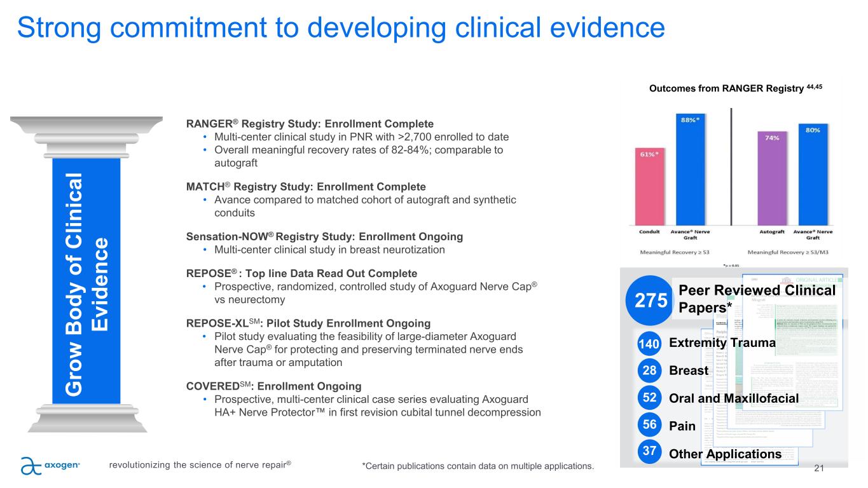Image resolution: width=868 pixels, height=488 pixels.
Task: Open the REPOSE-XL Pilot Study heading
Action: [308, 323]
